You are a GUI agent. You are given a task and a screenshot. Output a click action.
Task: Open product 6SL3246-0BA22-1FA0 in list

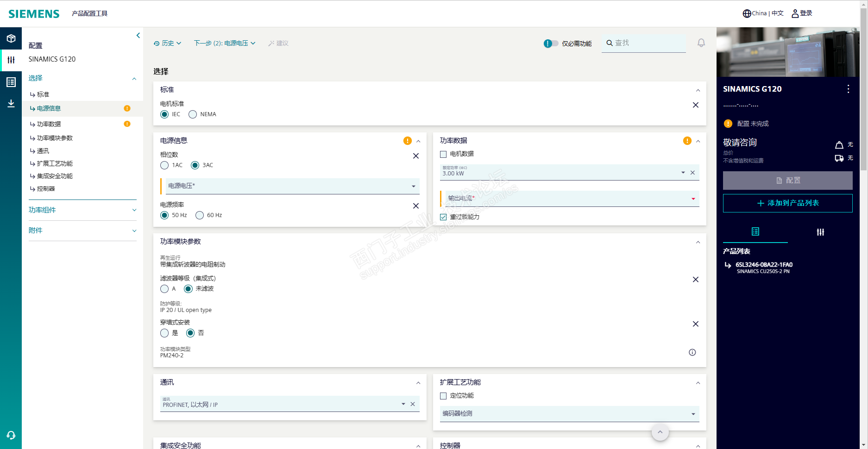point(764,265)
